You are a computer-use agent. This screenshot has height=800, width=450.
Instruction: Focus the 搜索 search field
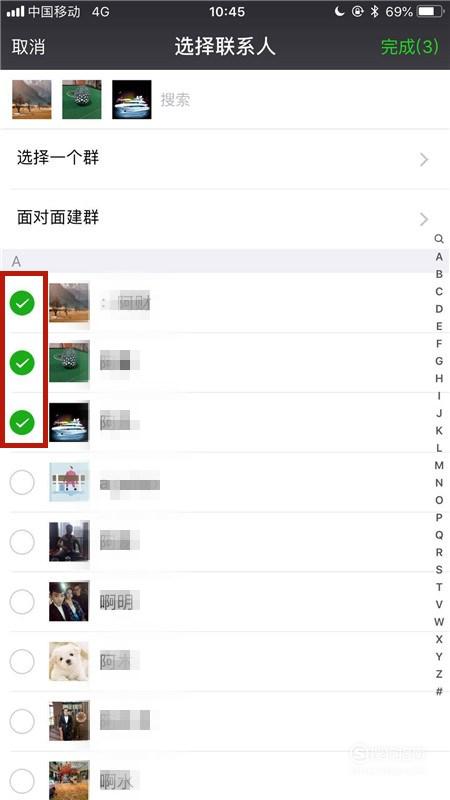(301, 99)
